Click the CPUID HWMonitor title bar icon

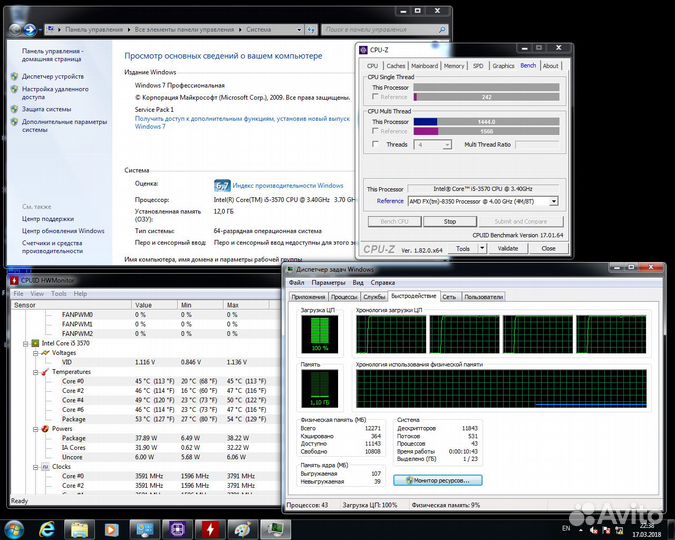click(14, 281)
